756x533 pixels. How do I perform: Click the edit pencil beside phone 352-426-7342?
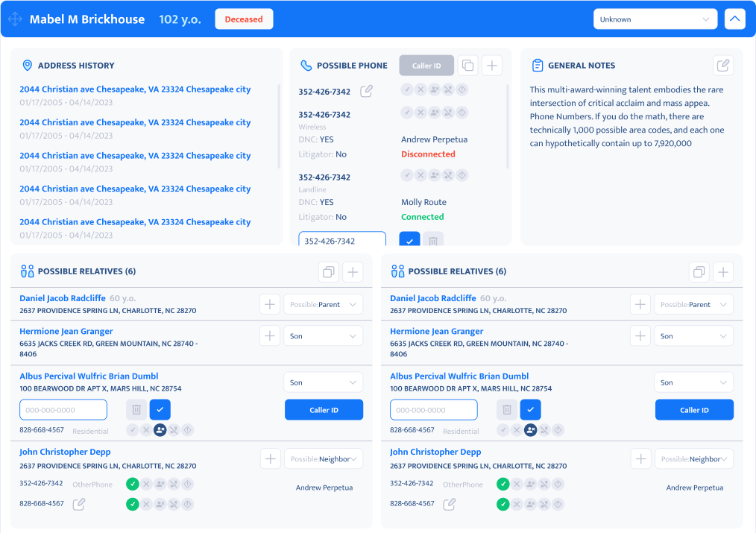coord(366,89)
